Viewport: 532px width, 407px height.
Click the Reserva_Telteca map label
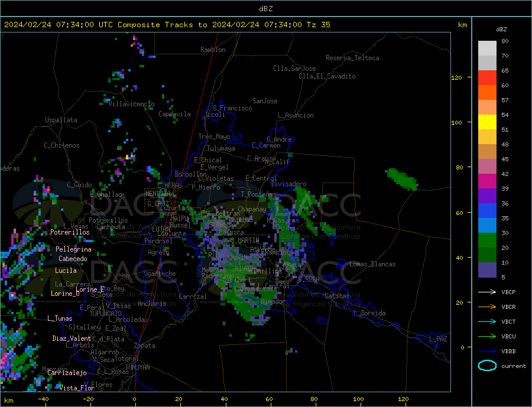point(352,58)
